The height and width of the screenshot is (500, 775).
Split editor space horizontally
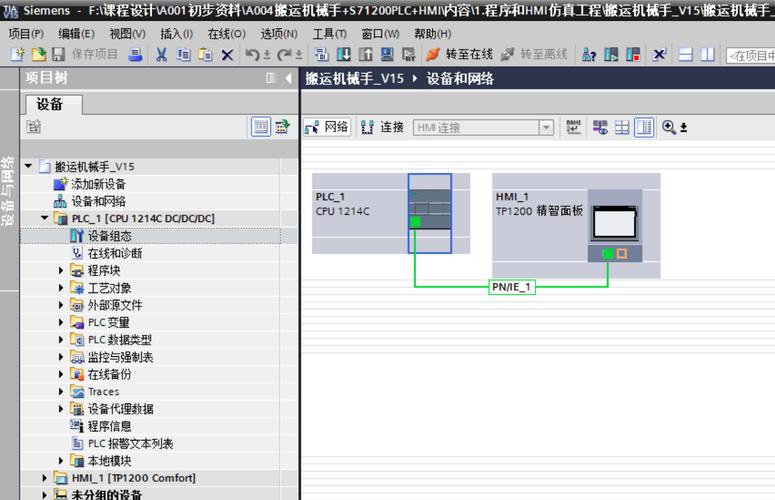pyautogui.click(x=686, y=54)
